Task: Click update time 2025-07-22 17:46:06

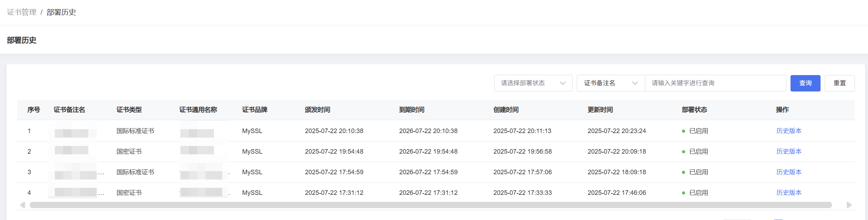Action: tap(617, 193)
